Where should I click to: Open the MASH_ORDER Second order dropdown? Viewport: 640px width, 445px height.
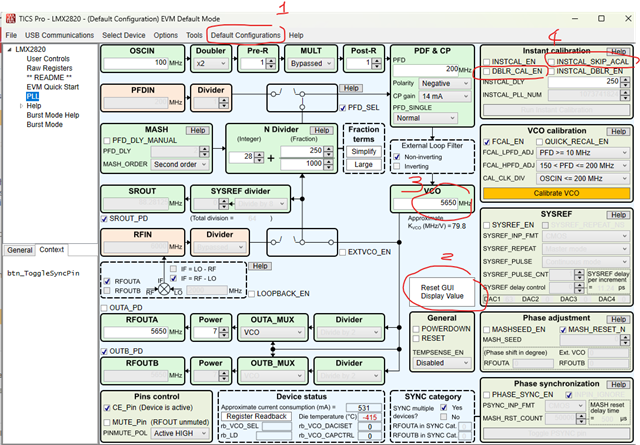180,164
